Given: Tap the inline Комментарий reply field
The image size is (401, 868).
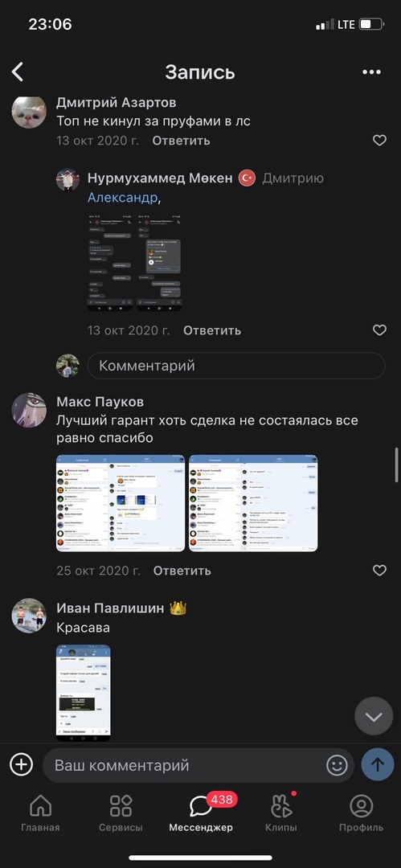Looking at the screenshot, I should (x=236, y=366).
